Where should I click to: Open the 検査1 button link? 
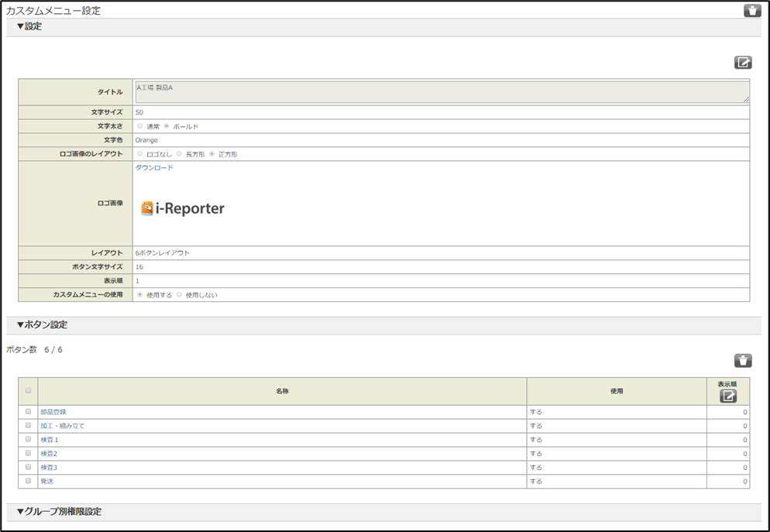pos(50,440)
